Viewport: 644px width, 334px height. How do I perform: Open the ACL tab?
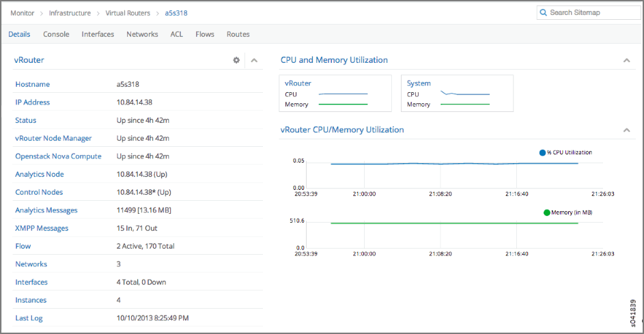(x=177, y=34)
